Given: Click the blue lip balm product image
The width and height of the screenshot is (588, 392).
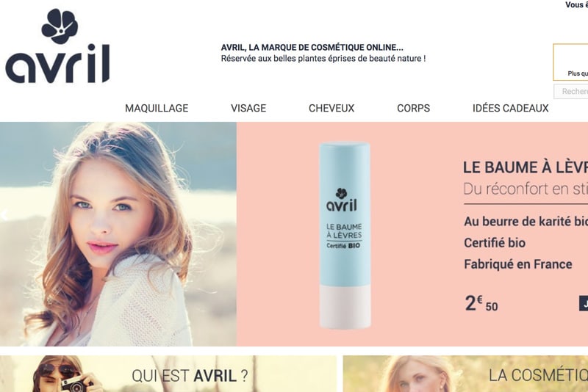Looking at the screenshot, I should (x=345, y=235).
